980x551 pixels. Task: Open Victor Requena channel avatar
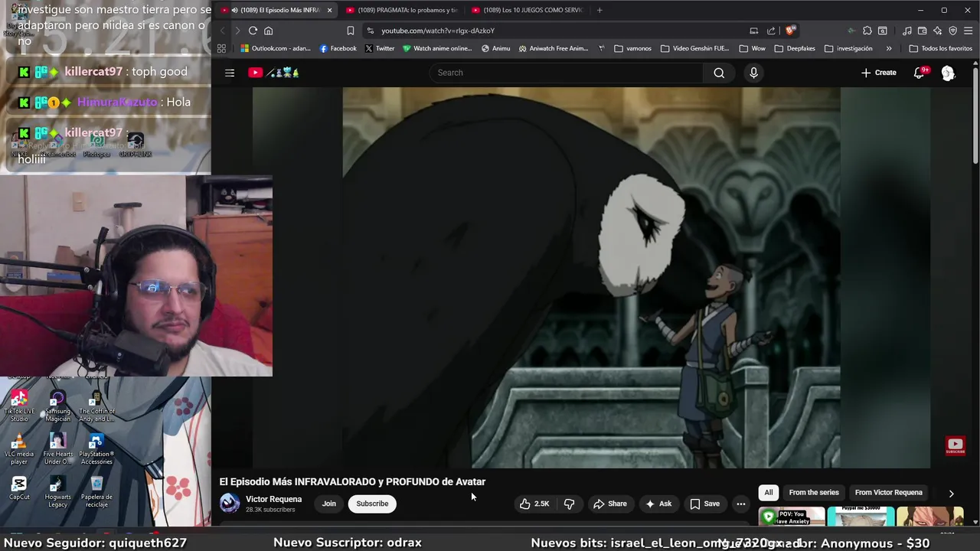pyautogui.click(x=230, y=503)
